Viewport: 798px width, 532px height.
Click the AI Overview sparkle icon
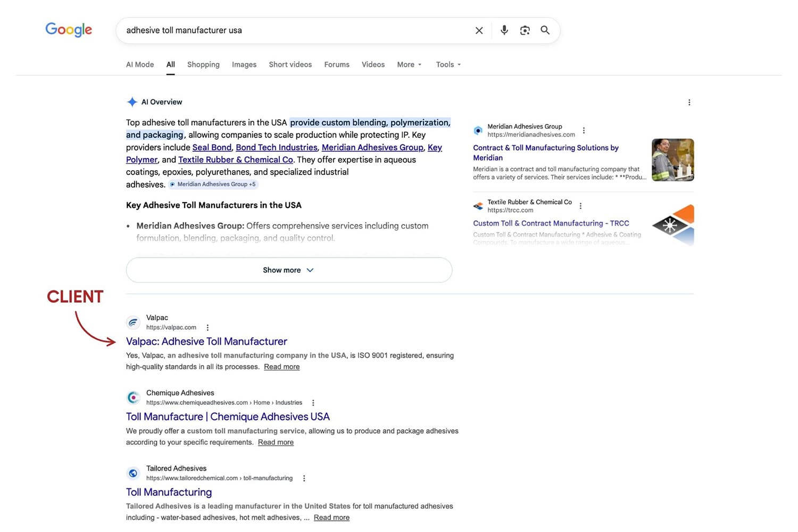132,102
